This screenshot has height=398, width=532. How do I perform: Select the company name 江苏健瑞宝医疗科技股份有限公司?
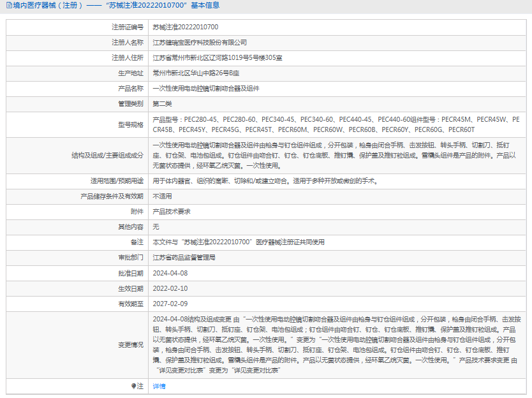tap(200, 42)
